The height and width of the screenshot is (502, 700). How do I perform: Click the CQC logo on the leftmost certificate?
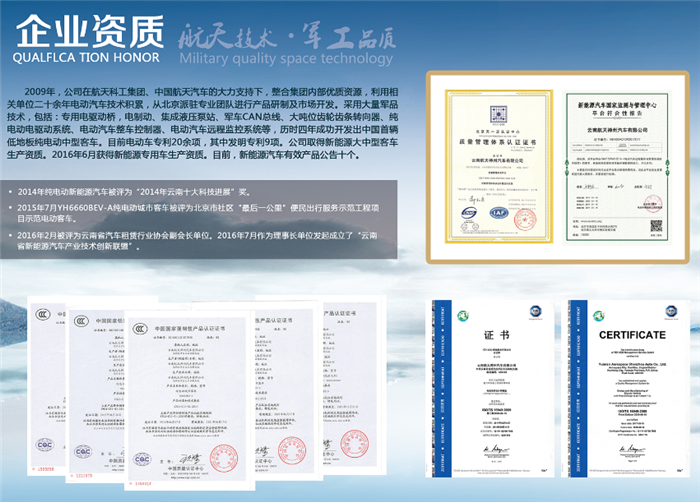coord(45,444)
